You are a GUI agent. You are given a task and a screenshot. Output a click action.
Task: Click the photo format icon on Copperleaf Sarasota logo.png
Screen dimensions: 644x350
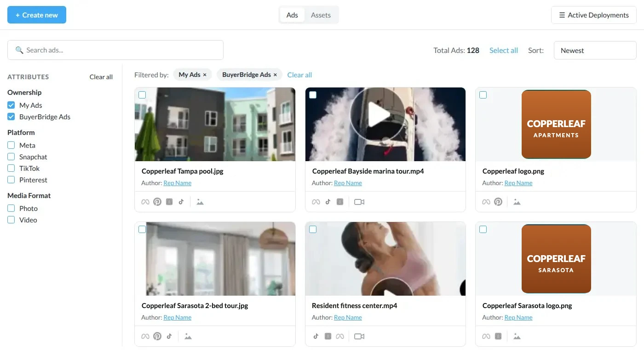[x=517, y=336]
